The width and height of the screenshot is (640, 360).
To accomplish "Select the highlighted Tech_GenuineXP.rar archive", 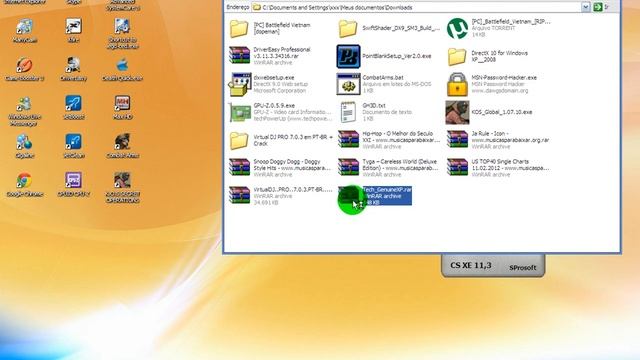I will (x=375, y=196).
